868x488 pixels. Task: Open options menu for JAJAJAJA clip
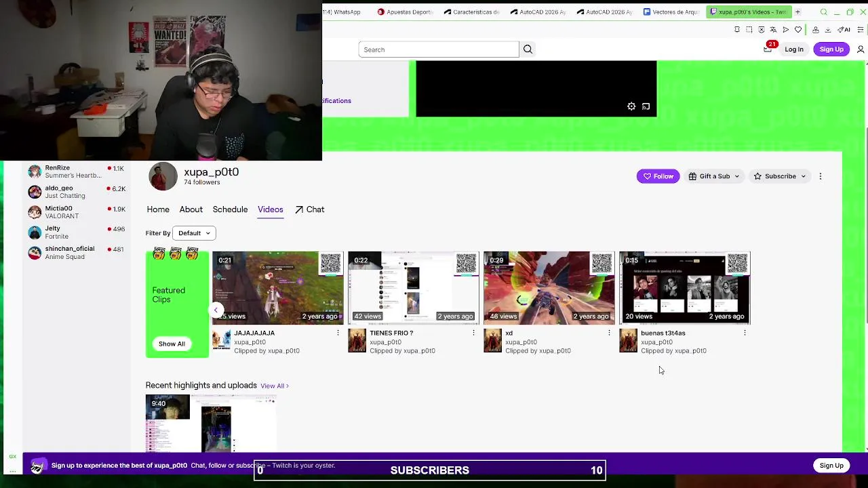tap(338, 333)
